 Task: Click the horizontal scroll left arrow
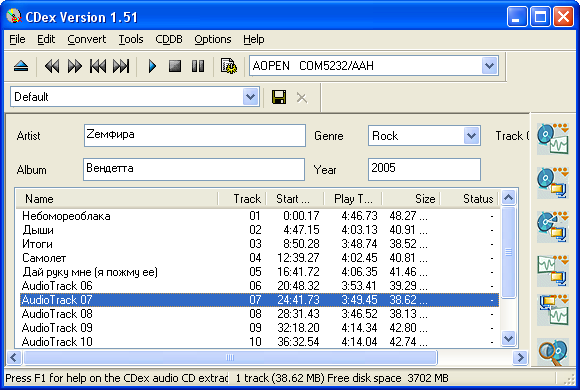coord(14,357)
